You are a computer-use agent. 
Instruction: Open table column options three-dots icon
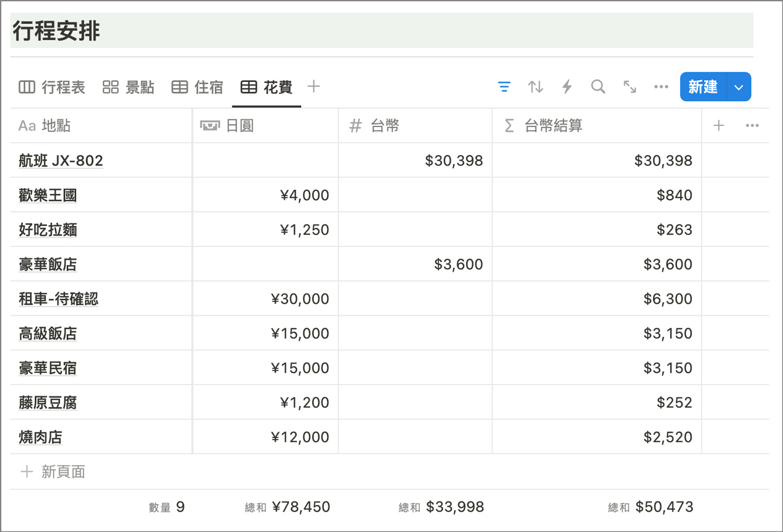(x=752, y=125)
